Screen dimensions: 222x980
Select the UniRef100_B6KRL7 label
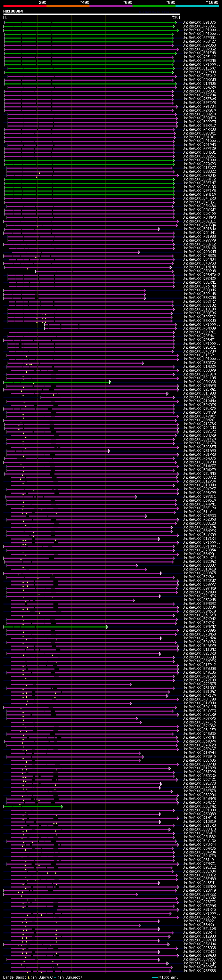pos(199,125)
